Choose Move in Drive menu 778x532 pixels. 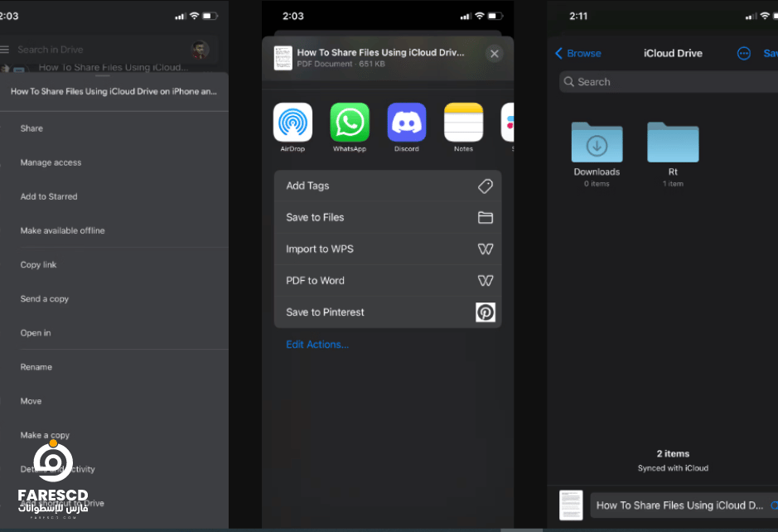pos(114,401)
